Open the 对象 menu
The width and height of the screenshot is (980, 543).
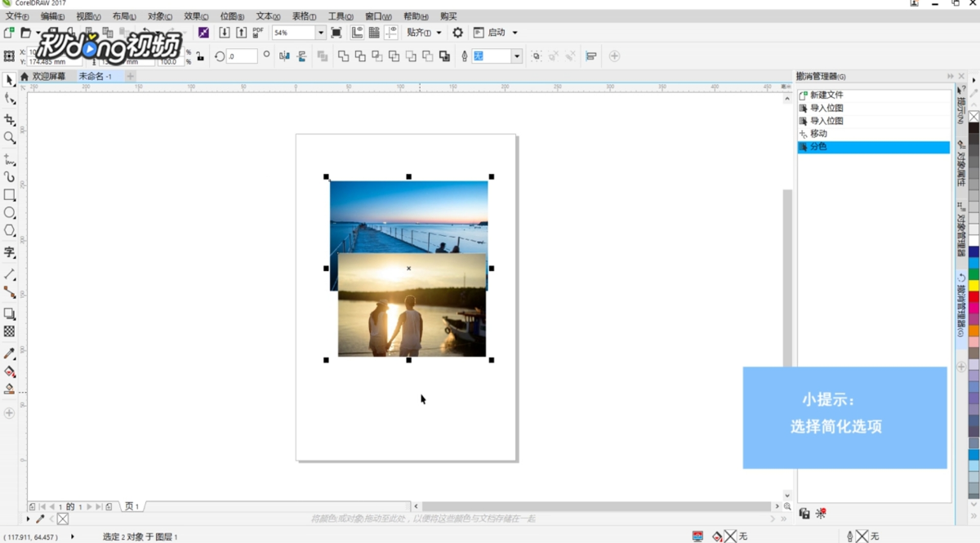(x=160, y=16)
